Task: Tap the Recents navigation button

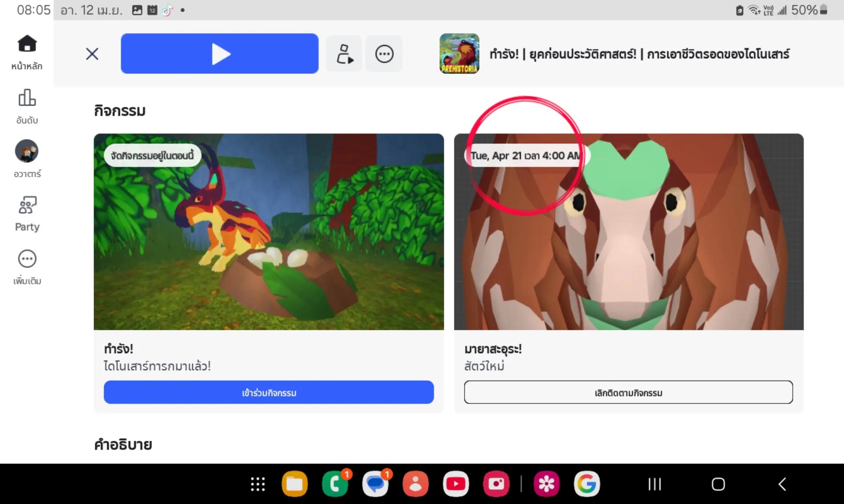Action: point(654,484)
